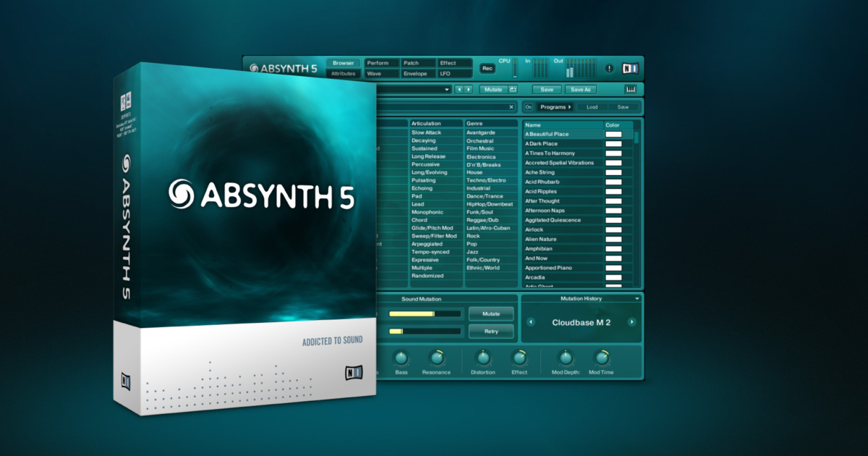Select preset A Tines To Harmony

(x=563, y=153)
